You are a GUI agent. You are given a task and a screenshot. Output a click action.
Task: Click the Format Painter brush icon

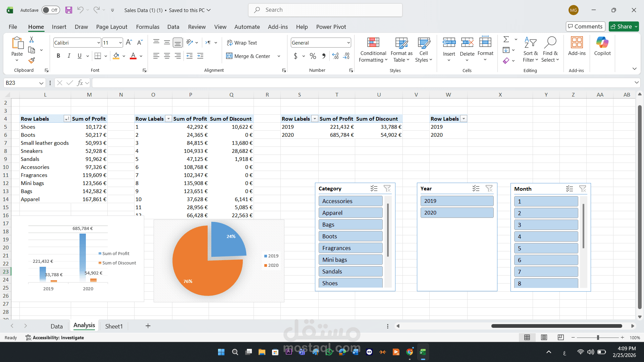[x=32, y=61]
